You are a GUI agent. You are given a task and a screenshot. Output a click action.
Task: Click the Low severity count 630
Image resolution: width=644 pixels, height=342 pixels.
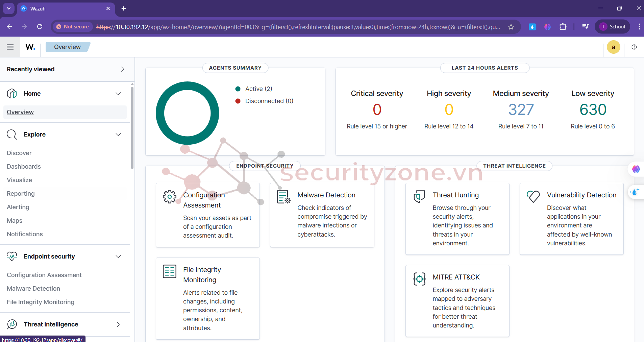593,109
